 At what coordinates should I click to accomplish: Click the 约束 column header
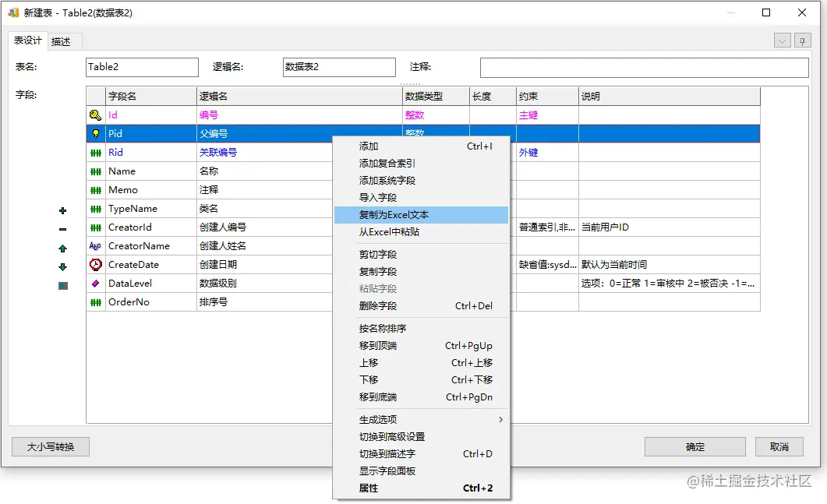[x=547, y=97]
